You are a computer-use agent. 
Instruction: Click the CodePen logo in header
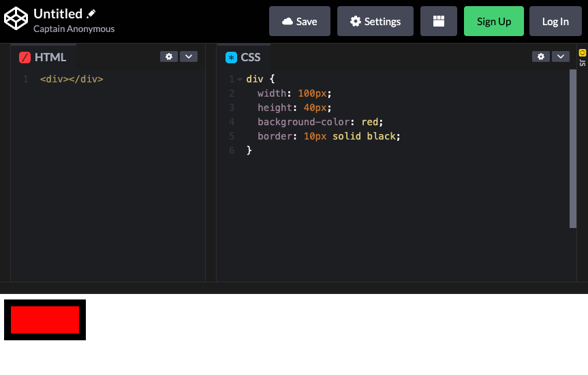(16, 18)
